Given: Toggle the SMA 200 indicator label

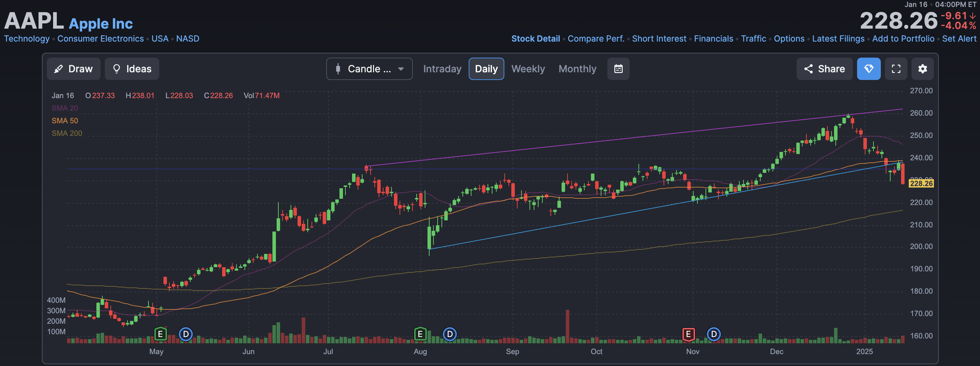Looking at the screenshot, I should coord(67,133).
